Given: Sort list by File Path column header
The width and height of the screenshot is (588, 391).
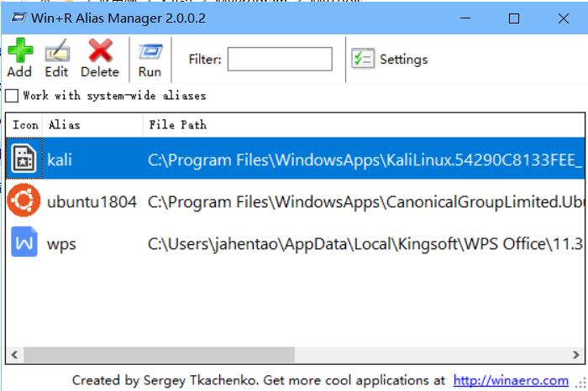Looking at the screenshot, I should coord(364,125).
